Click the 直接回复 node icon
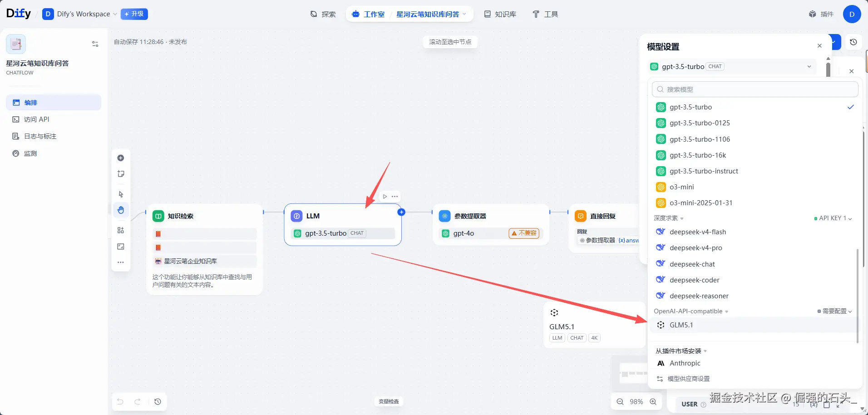Viewport: 868px width, 415px height. pos(581,216)
